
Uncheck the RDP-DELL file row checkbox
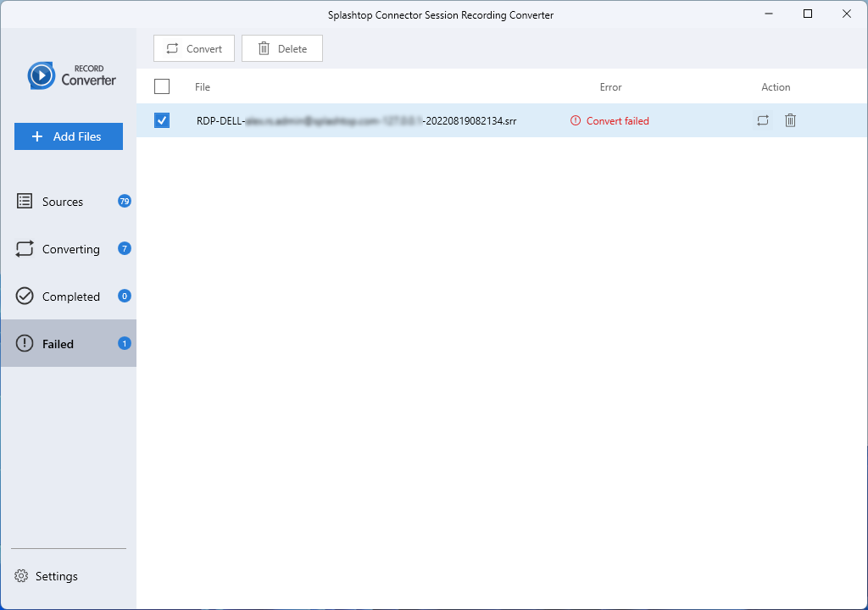tap(162, 120)
